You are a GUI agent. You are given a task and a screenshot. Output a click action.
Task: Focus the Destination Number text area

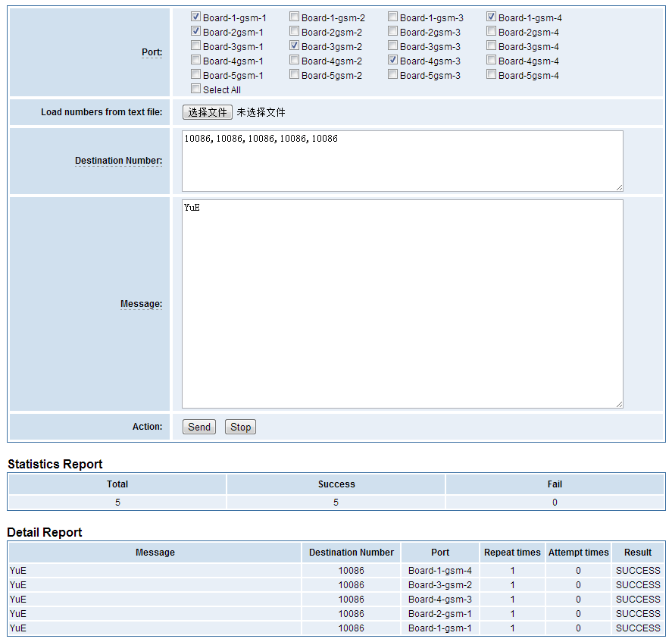[402, 161]
